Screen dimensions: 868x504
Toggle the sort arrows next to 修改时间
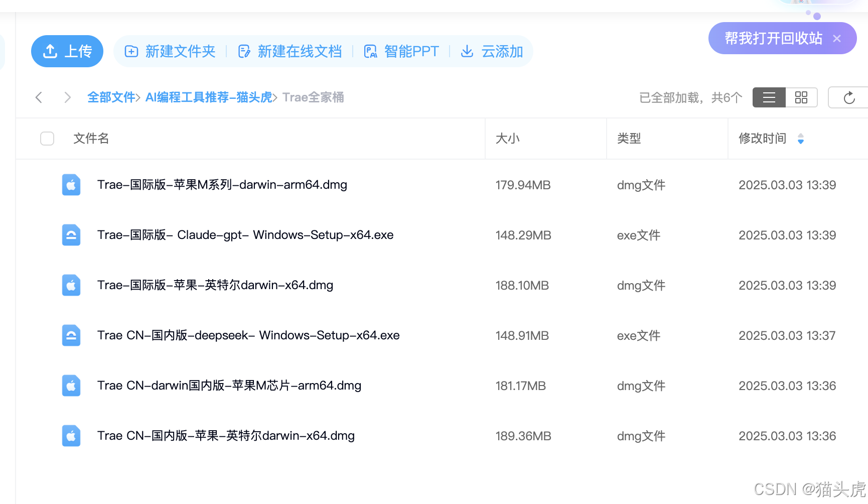[801, 139]
